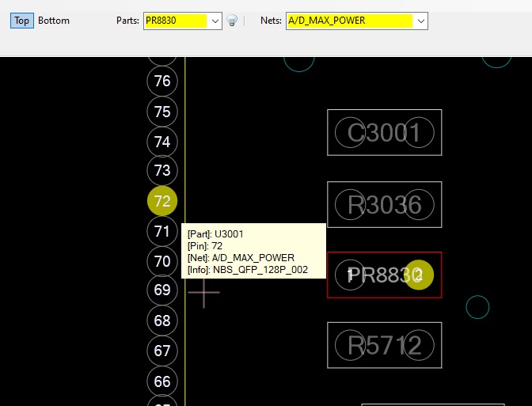Screen dimensions: 532x406
Task: Select highlighted pad 2 of PR8830
Action: click(419, 275)
